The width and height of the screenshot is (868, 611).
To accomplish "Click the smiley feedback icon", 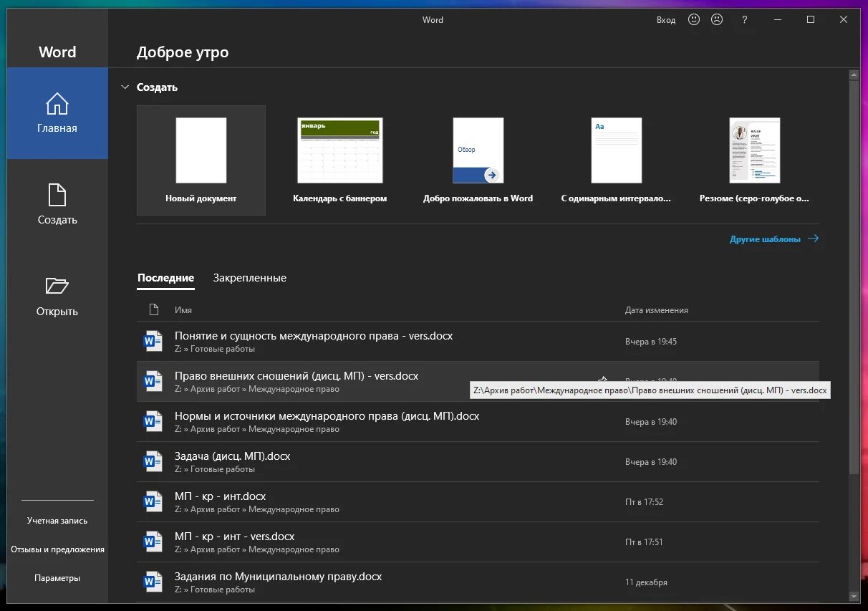I will (693, 20).
